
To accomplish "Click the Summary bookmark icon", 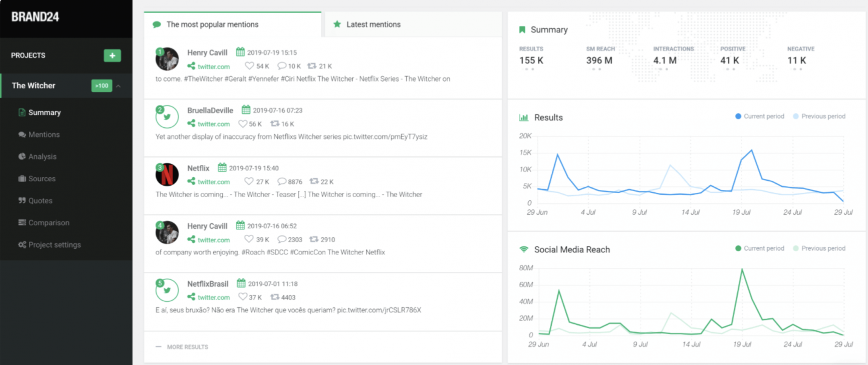I will click(x=522, y=30).
